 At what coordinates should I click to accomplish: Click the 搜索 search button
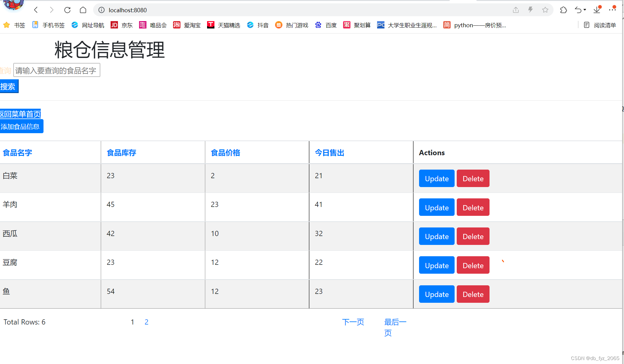[9, 86]
